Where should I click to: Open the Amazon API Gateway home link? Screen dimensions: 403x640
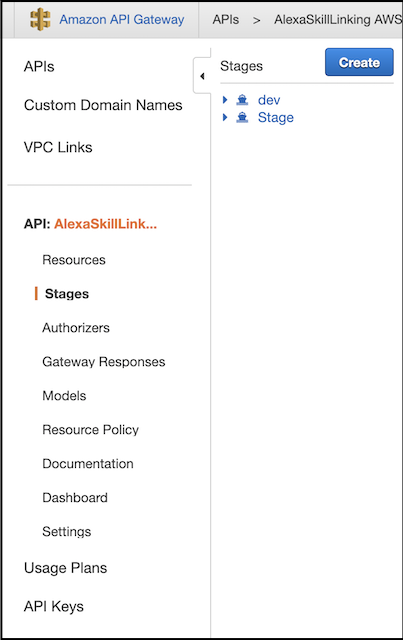(122, 19)
